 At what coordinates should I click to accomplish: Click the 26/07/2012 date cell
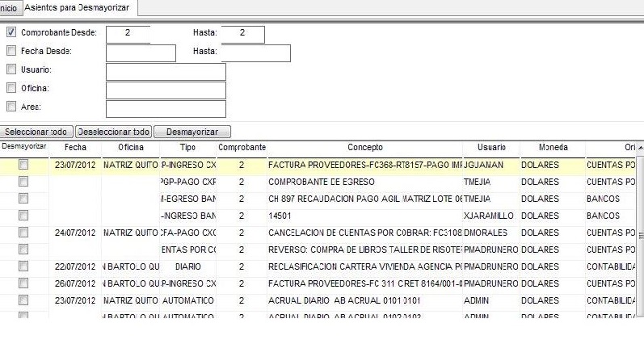click(x=75, y=283)
